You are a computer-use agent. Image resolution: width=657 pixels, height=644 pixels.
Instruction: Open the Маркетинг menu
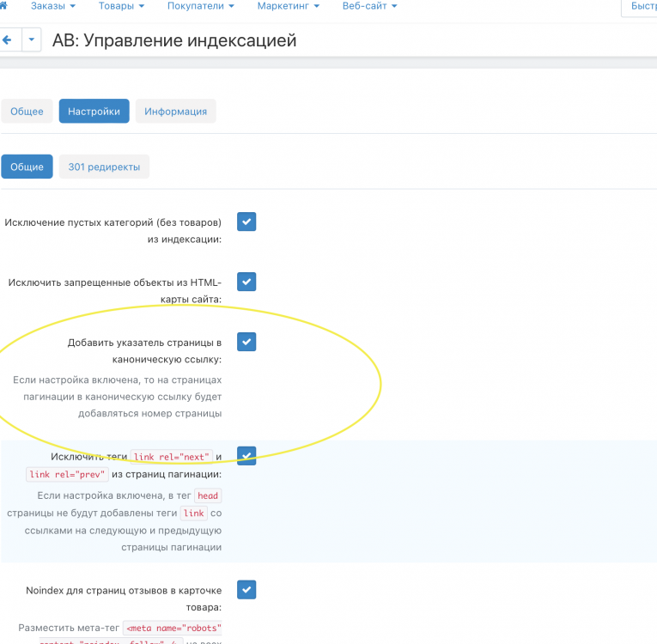click(x=288, y=6)
